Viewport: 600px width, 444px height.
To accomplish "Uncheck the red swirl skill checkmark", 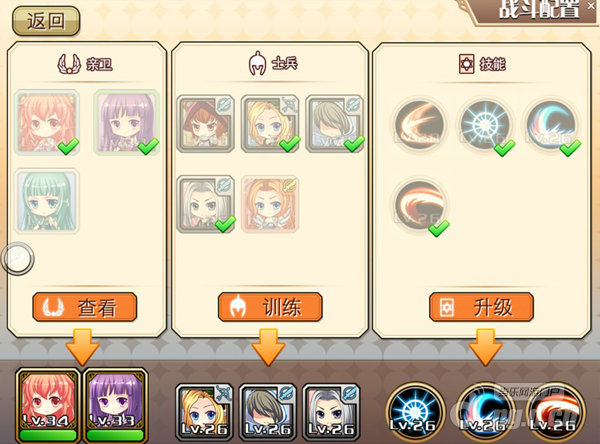I will (439, 229).
